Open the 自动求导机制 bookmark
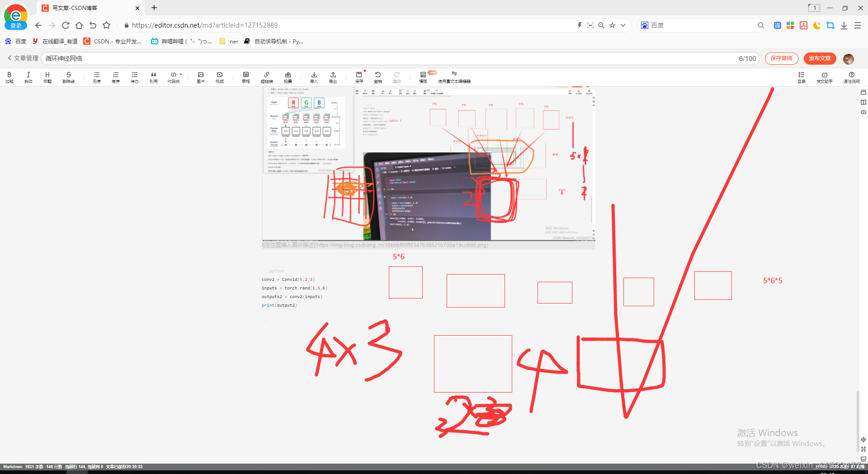 click(274, 41)
